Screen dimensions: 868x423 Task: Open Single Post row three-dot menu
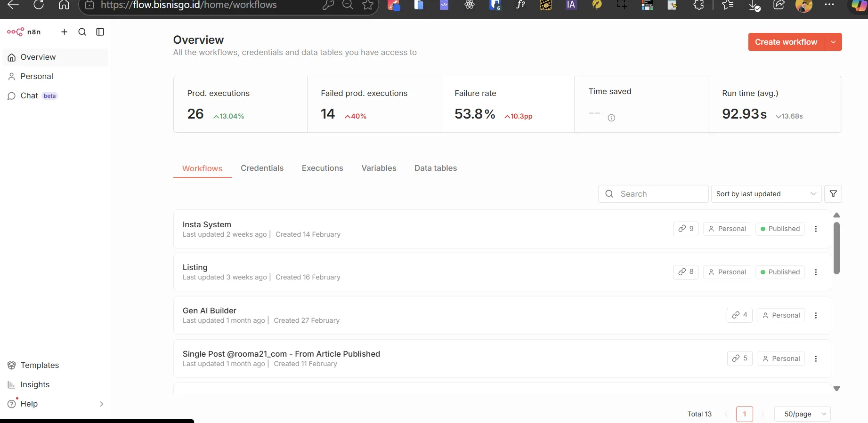click(816, 359)
